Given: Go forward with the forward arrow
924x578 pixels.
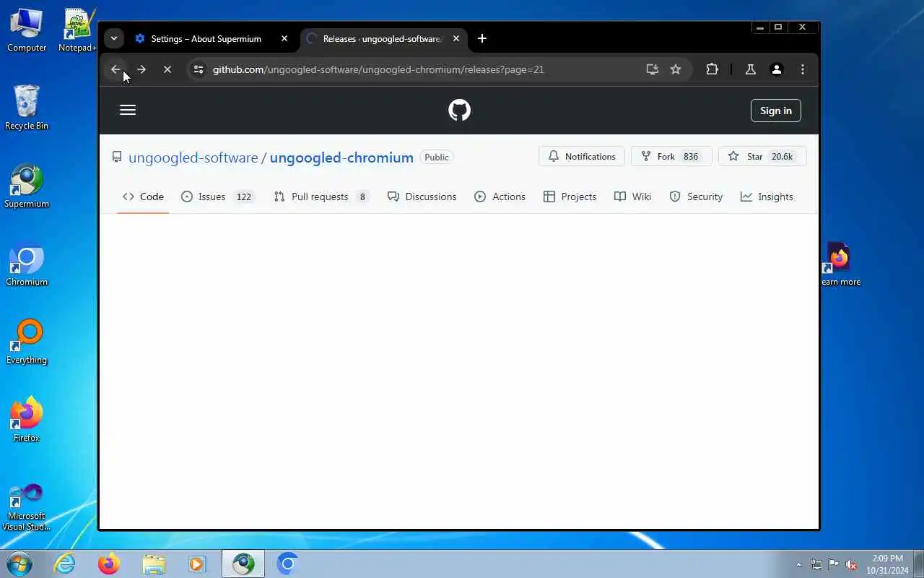Looking at the screenshot, I should (x=141, y=69).
